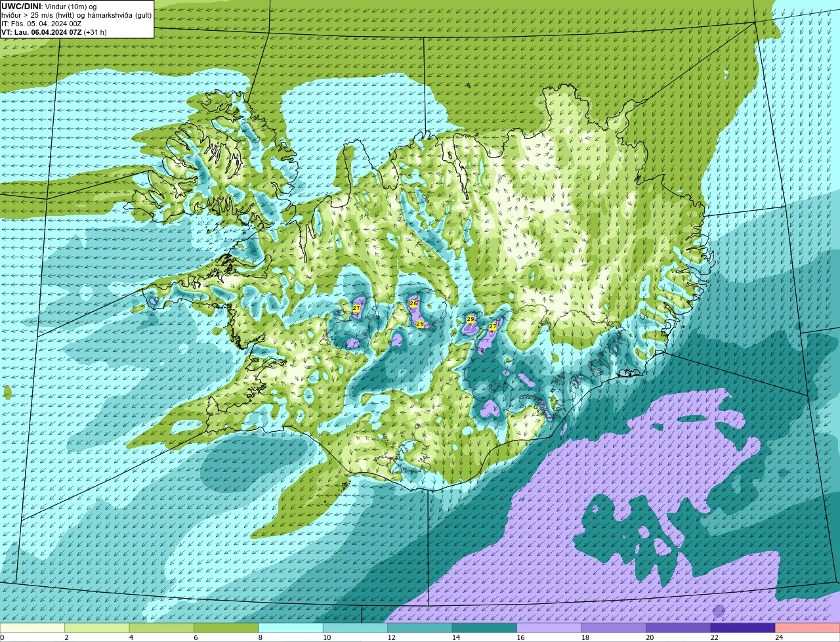Screen dimensions: 840x642
Task: Click the '12' scale tick label
Action: 391,637
